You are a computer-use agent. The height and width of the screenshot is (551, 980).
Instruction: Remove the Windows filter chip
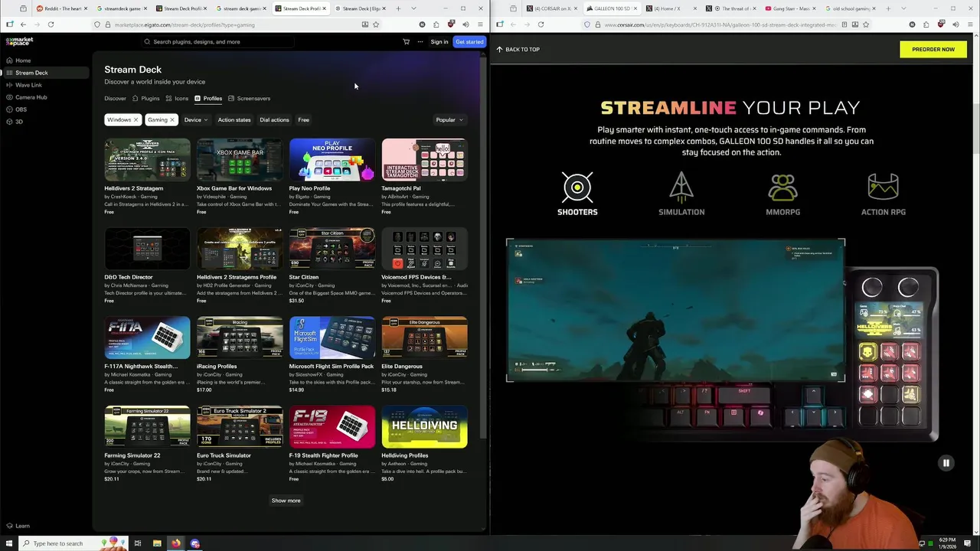(x=136, y=119)
